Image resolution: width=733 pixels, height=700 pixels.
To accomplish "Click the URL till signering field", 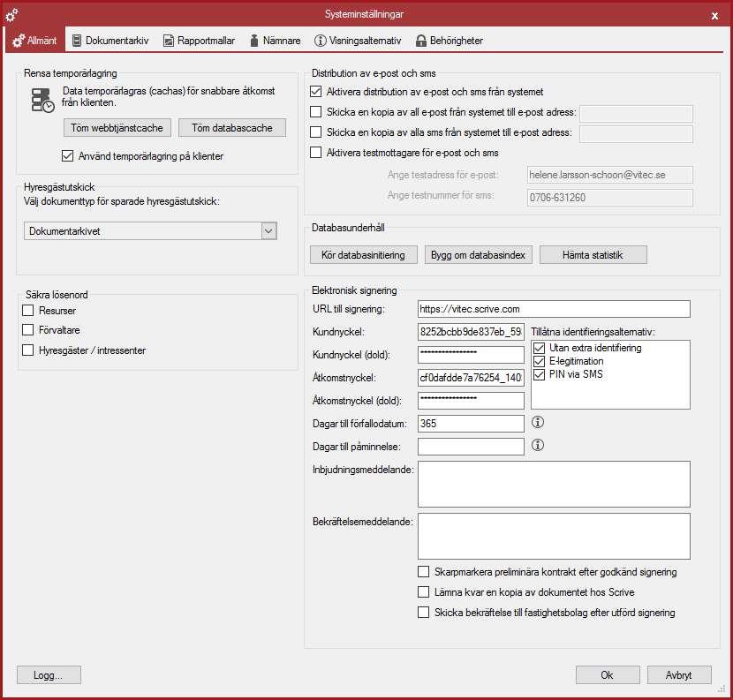I will tap(554, 309).
